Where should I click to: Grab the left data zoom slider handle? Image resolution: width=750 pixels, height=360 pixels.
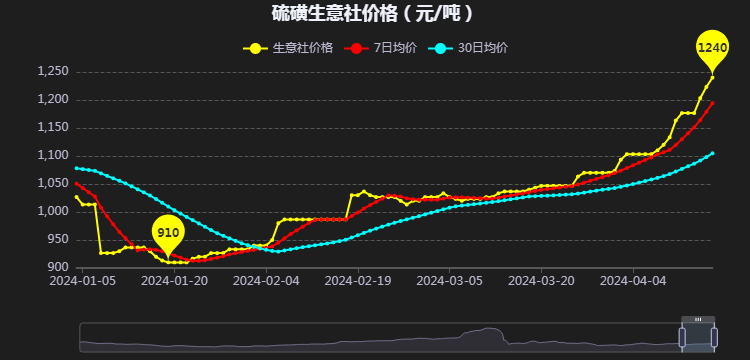(x=683, y=337)
